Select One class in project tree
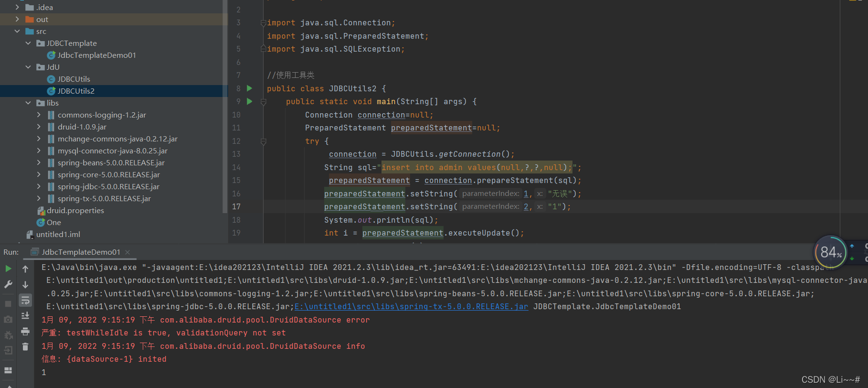Image resolution: width=868 pixels, height=388 pixels. pyautogui.click(x=53, y=222)
